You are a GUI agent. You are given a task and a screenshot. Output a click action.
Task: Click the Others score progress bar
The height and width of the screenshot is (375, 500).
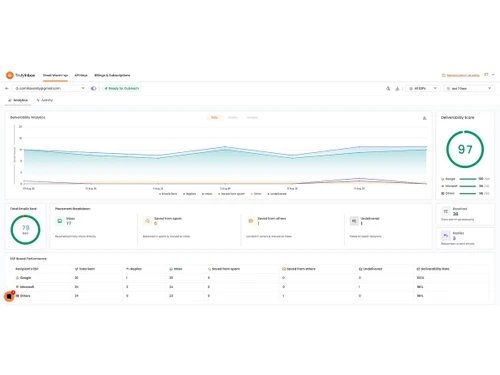click(x=468, y=193)
